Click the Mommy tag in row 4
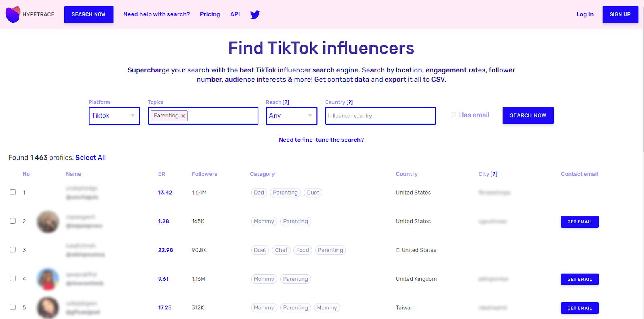644x319 pixels. coord(264,279)
